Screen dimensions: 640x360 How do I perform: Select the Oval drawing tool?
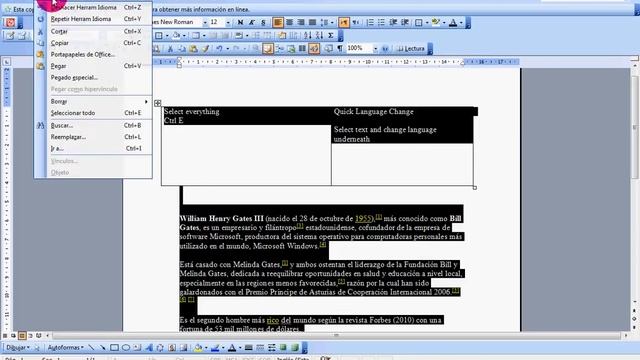pyautogui.click(x=126, y=348)
